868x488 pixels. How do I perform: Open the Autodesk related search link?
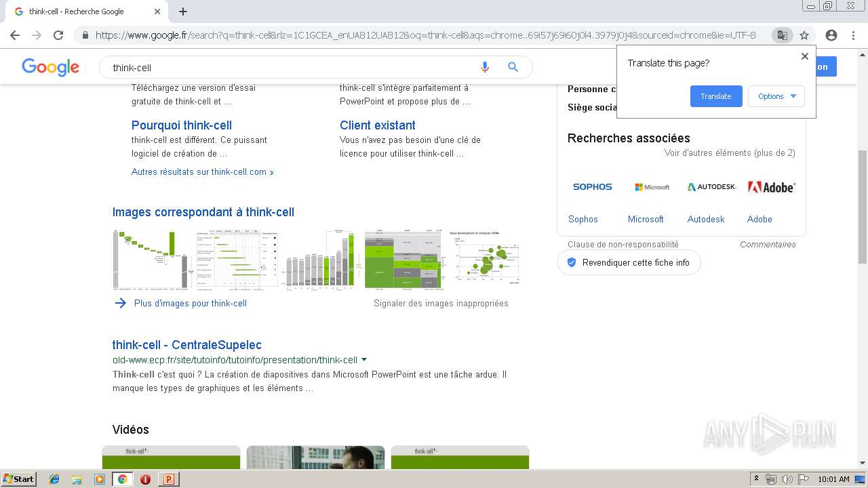[706, 219]
